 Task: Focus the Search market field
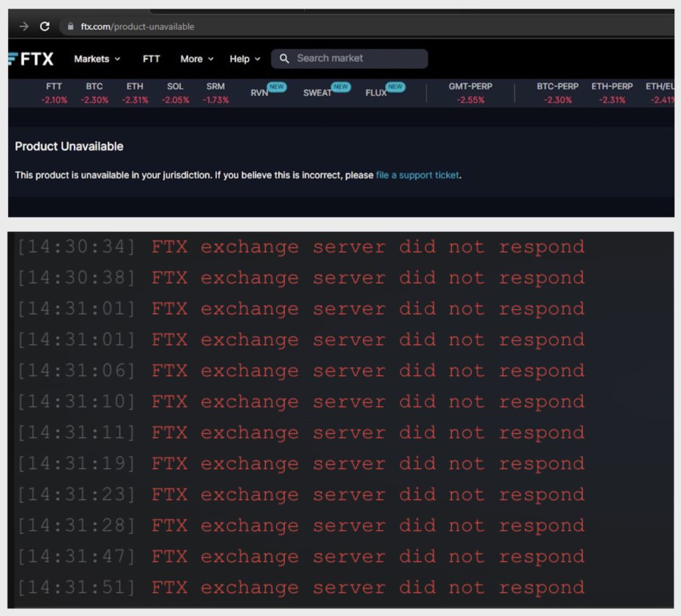pyautogui.click(x=349, y=58)
